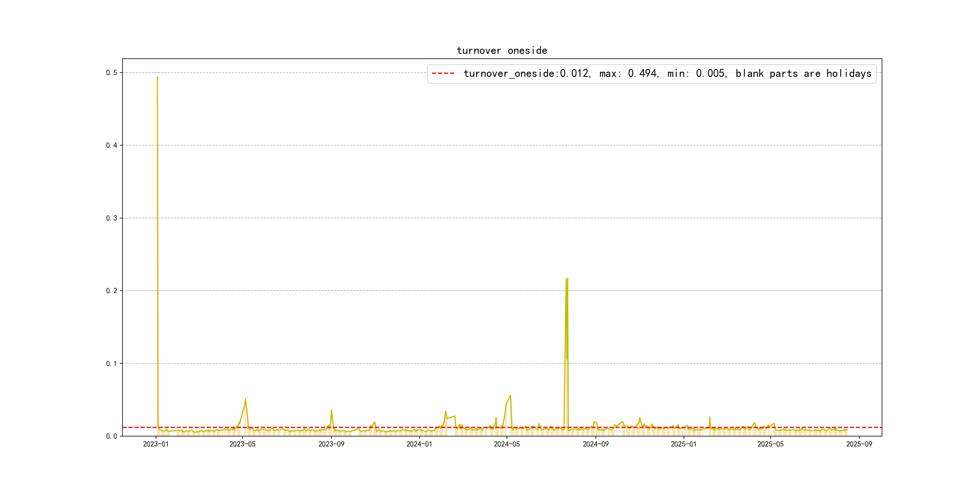The image size is (980, 490).
Task: Click the 0.4 y-axis tick label
Action: click(112, 145)
